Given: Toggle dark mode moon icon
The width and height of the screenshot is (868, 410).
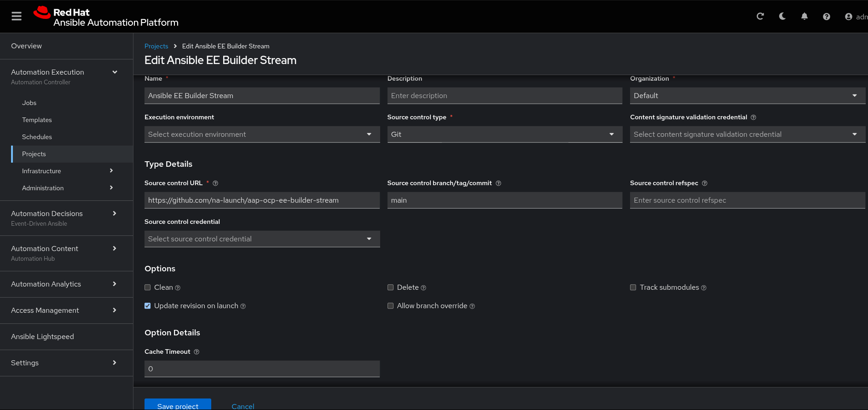Looking at the screenshot, I should click(782, 17).
